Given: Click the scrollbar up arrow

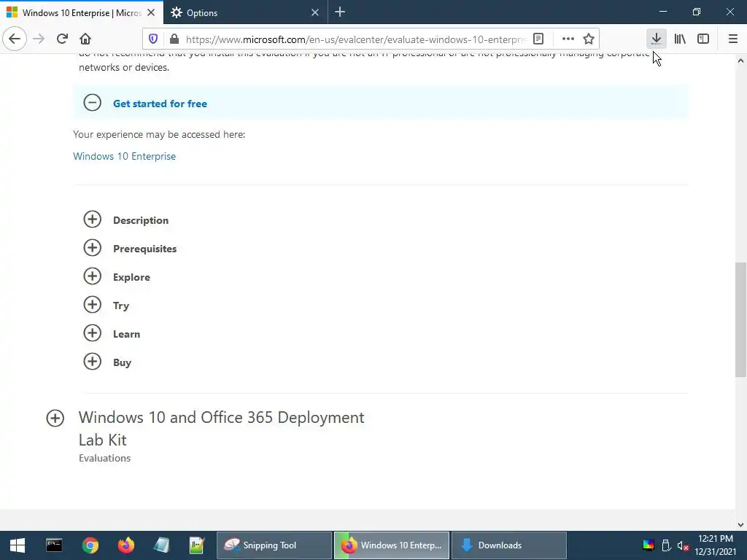Looking at the screenshot, I should point(741,61).
